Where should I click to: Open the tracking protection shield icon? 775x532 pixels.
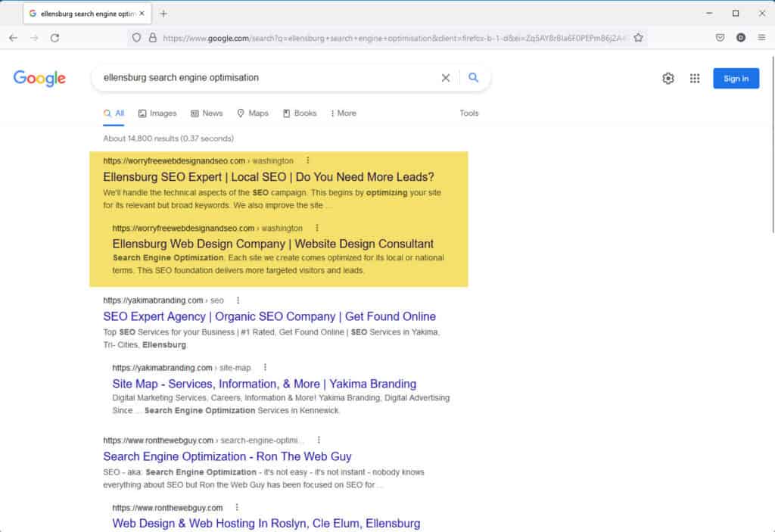136,38
